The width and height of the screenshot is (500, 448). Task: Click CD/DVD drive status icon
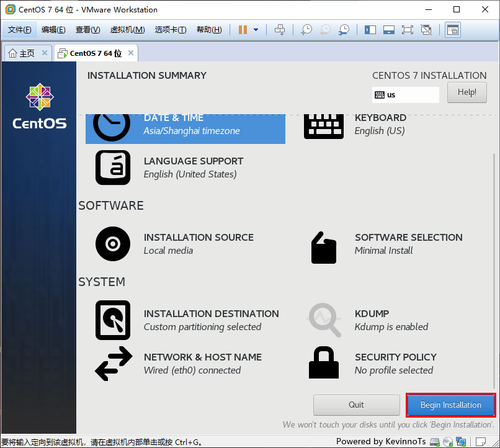(x=448, y=442)
